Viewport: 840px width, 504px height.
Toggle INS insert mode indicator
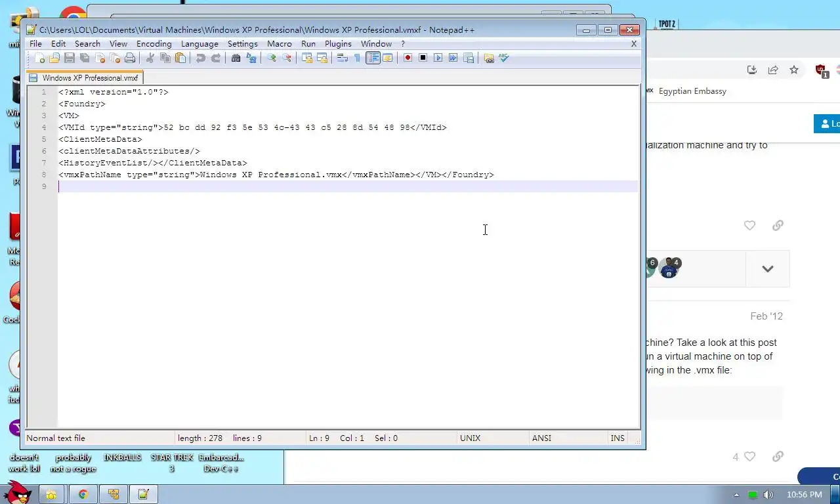pyautogui.click(x=618, y=438)
